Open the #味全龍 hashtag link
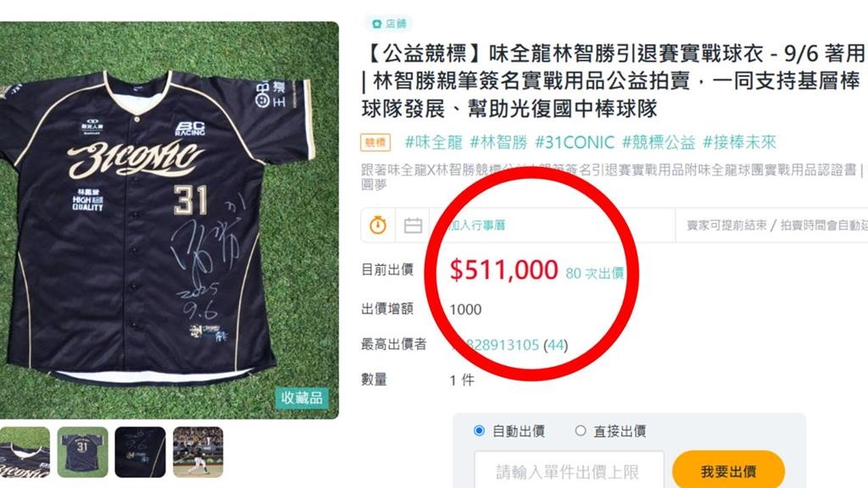 [x=433, y=142]
